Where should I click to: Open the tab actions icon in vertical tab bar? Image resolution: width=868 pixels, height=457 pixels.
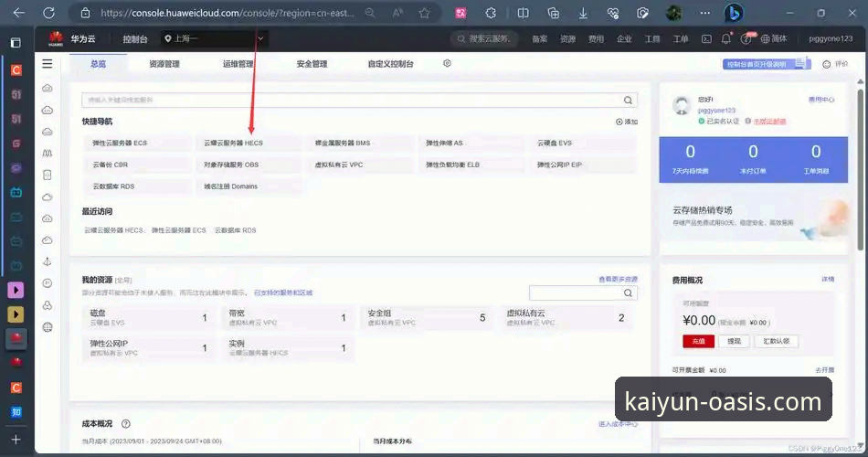(16, 43)
